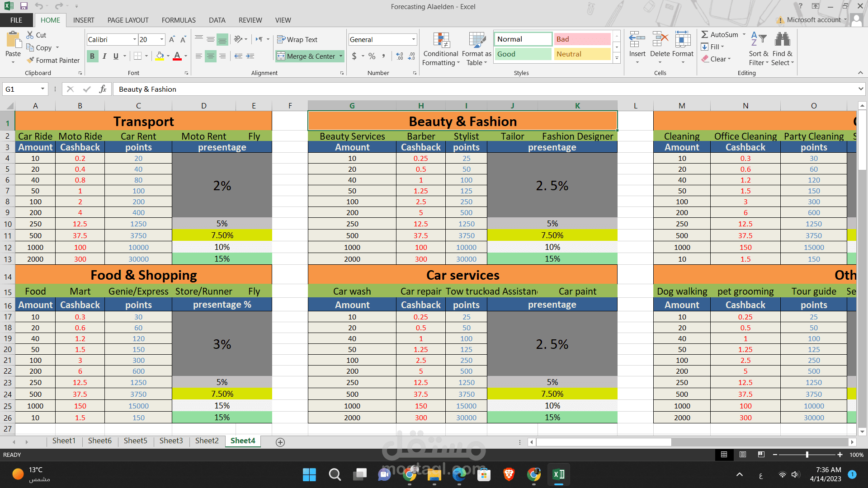
Task: Click the Conditional Formatting icon
Action: pos(441,41)
